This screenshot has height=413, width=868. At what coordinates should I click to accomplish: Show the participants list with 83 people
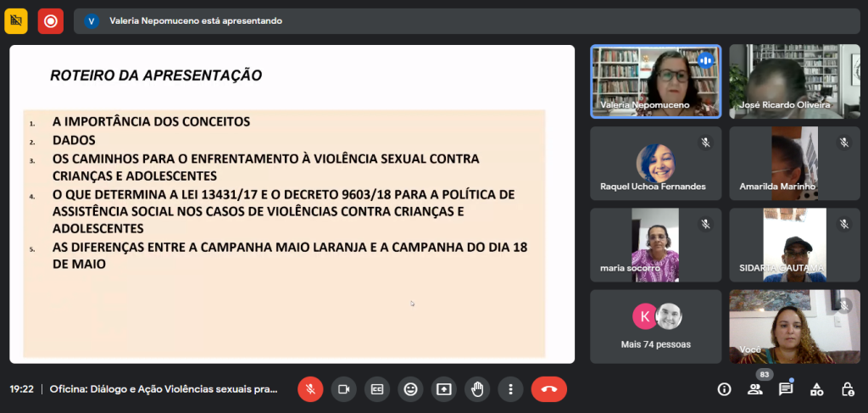point(754,389)
